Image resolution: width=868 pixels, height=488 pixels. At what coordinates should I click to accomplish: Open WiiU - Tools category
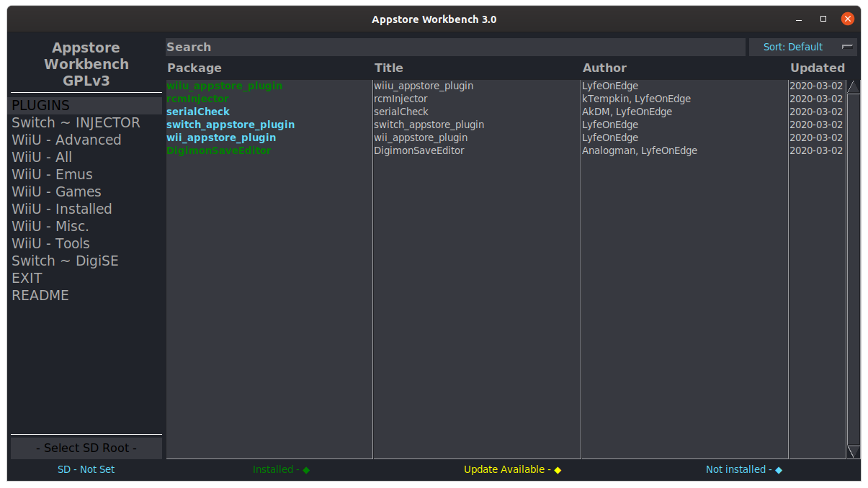point(86,243)
